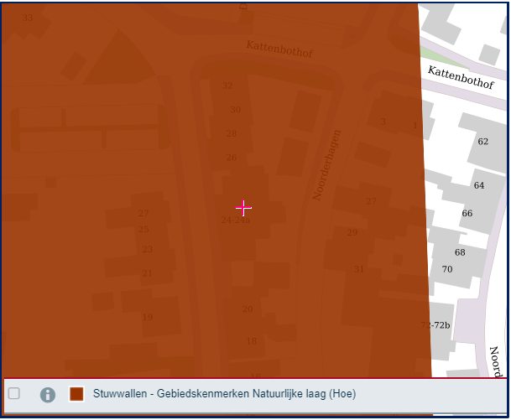
Task: Select house number 64
Action: point(479,185)
